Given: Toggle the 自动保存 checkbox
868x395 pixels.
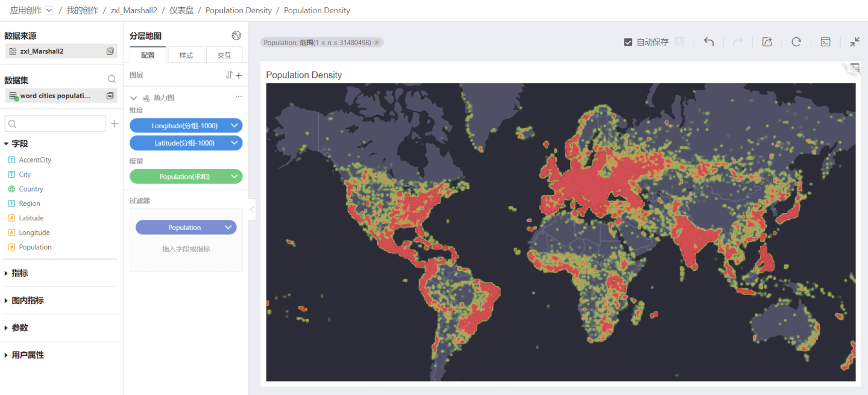Looking at the screenshot, I should [x=628, y=42].
